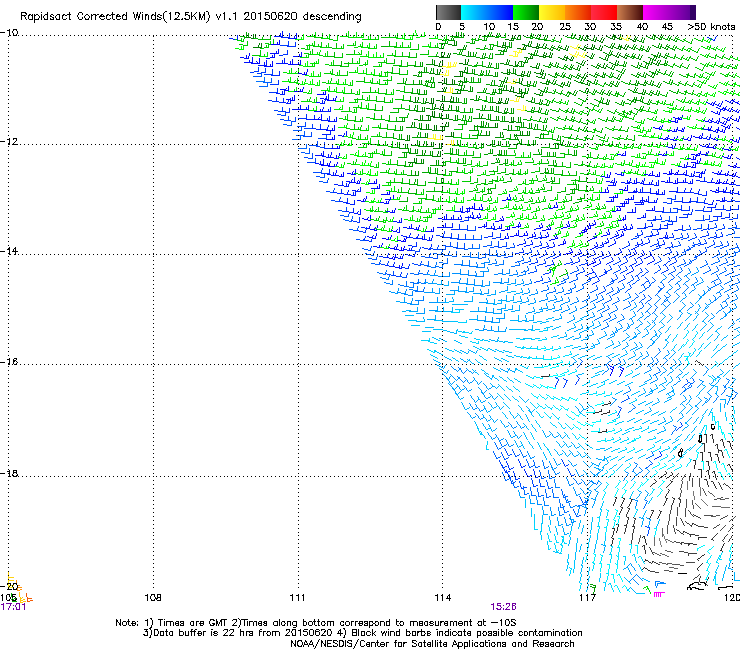
Task: Click the blue 10-15 knots legend color
Action: tap(500, 12)
